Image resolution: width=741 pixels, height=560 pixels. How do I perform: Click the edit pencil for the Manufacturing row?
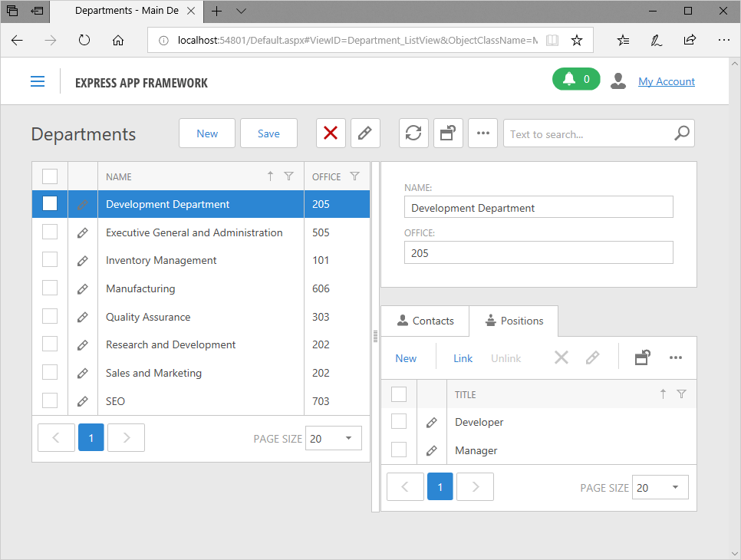pyautogui.click(x=83, y=289)
